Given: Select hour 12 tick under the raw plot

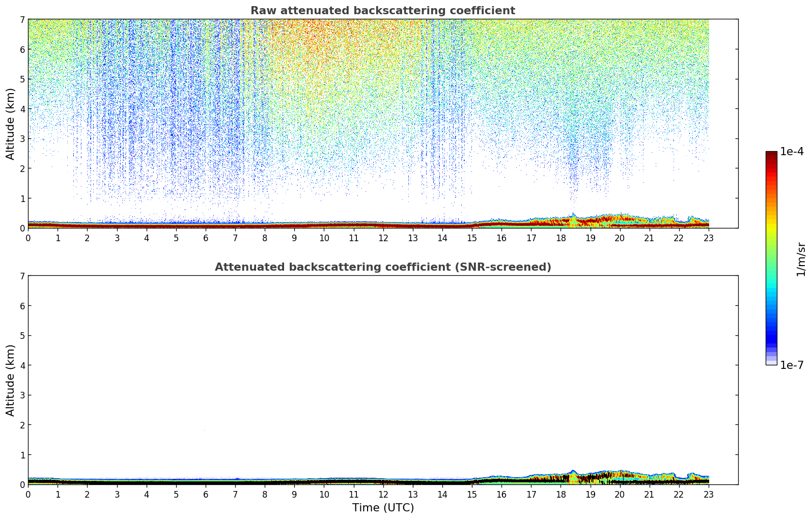Looking at the screenshot, I should click(x=383, y=238).
